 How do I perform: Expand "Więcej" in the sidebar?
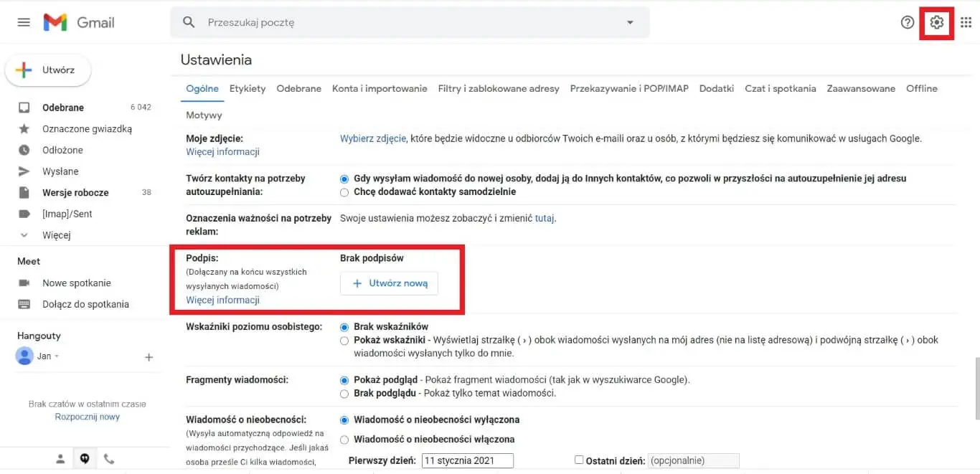tap(56, 235)
